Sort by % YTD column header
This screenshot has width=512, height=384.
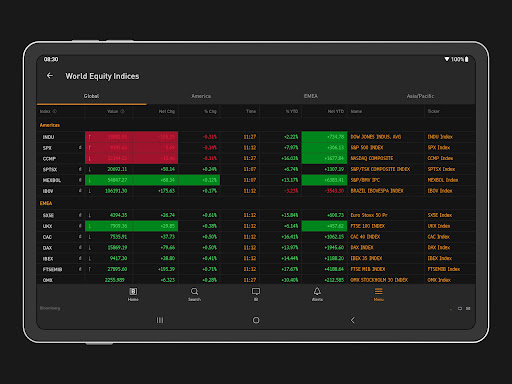[292, 111]
